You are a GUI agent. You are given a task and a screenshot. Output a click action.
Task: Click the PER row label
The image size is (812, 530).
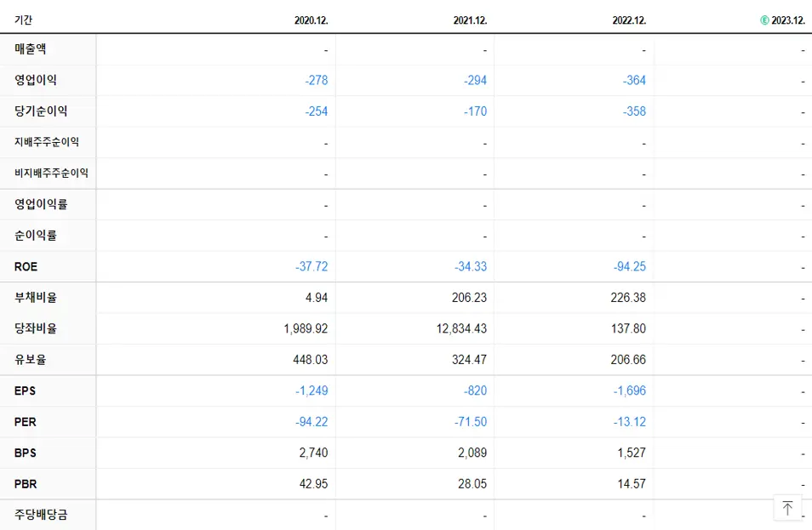26,422
